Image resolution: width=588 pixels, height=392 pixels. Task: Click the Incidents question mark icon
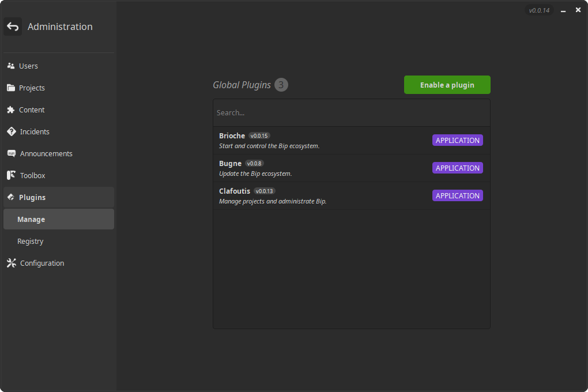11,131
